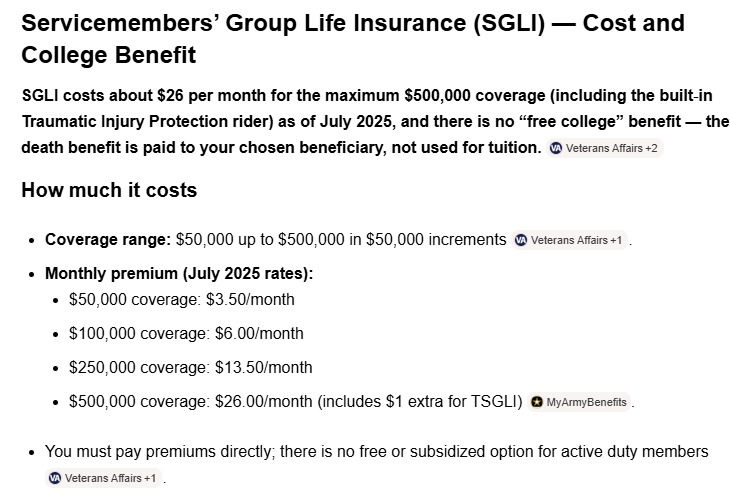730x504 pixels.
Task: Click the VA logo icon beside Coverage range citation
Action: click(x=521, y=240)
